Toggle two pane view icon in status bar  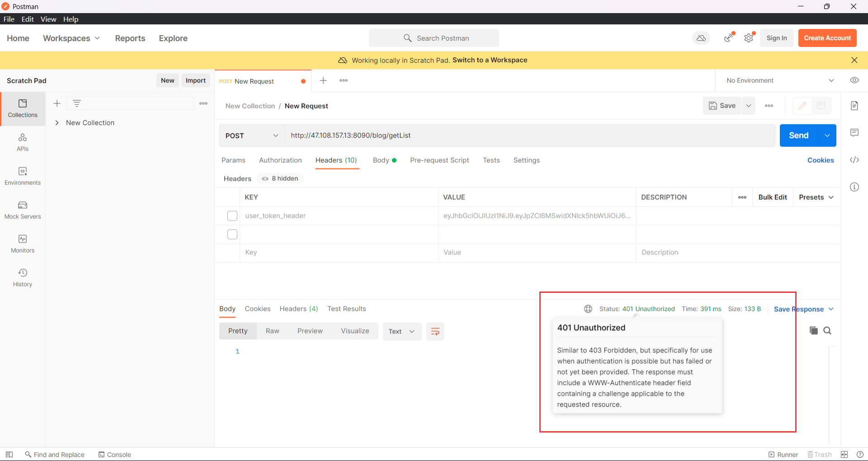844,455
